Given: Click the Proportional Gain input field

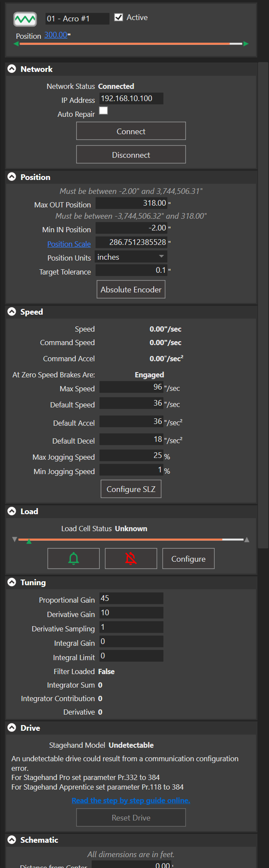Looking at the screenshot, I should coord(131,598).
